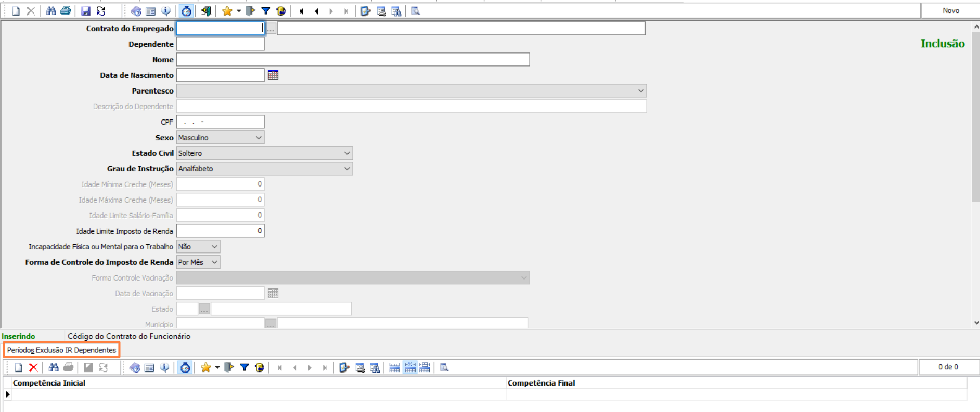Expand the Parentesco dropdown
This screenshot has height=412, width=980.
coord(640,91)
